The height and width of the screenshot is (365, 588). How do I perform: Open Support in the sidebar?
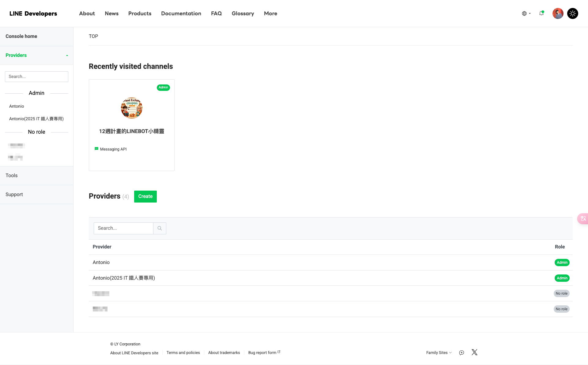coord(36,195)
